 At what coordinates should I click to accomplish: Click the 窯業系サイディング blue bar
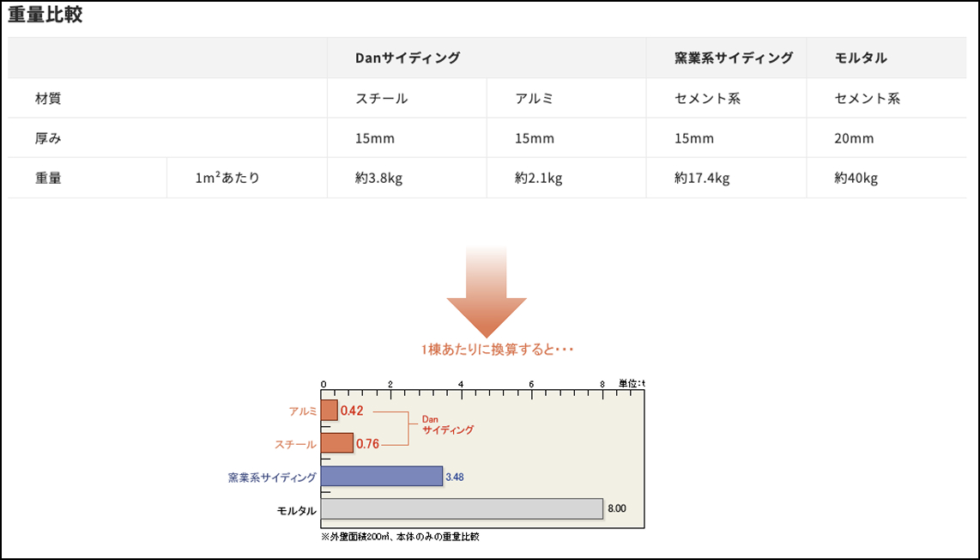(x=382, y=475)
